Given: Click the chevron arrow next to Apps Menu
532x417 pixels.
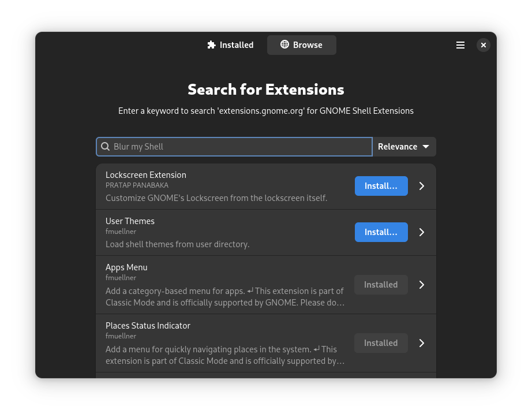Looking at the screenshot, I should point(421,284).
